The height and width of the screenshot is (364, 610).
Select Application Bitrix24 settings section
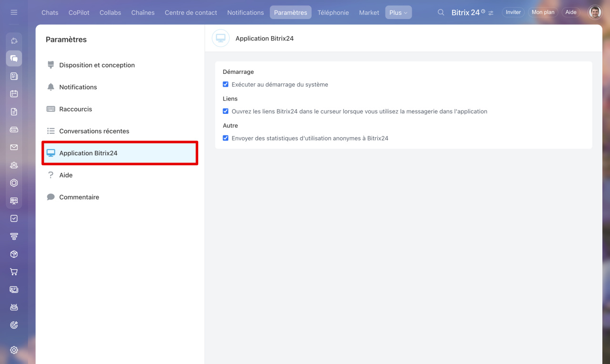pos(120,153)
